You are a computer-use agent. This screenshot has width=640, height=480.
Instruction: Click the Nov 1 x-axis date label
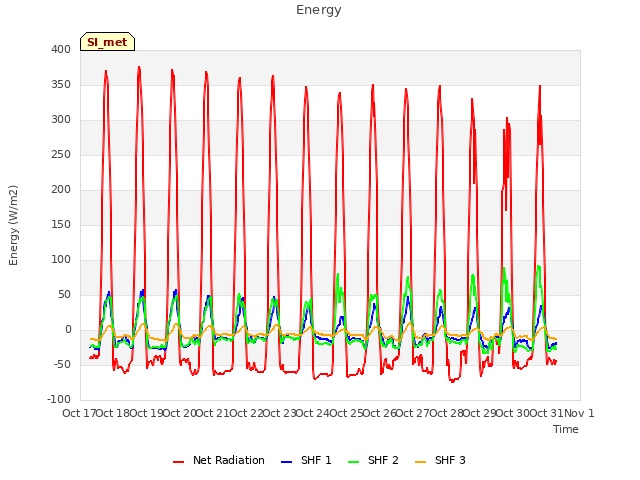[579, 413]
